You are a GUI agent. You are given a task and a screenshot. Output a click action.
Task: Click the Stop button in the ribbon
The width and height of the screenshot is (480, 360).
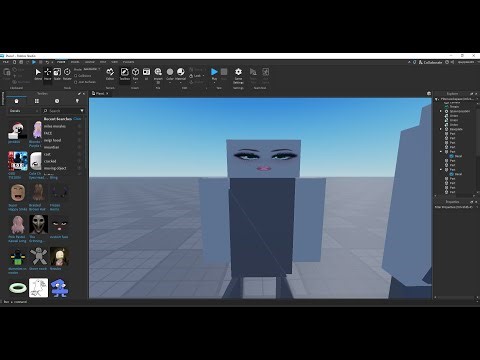tap(224, 74)
